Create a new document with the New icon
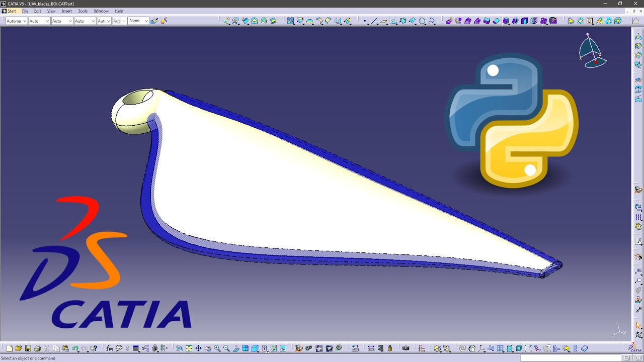Screen dimensions: 644x362 point(9,348)
